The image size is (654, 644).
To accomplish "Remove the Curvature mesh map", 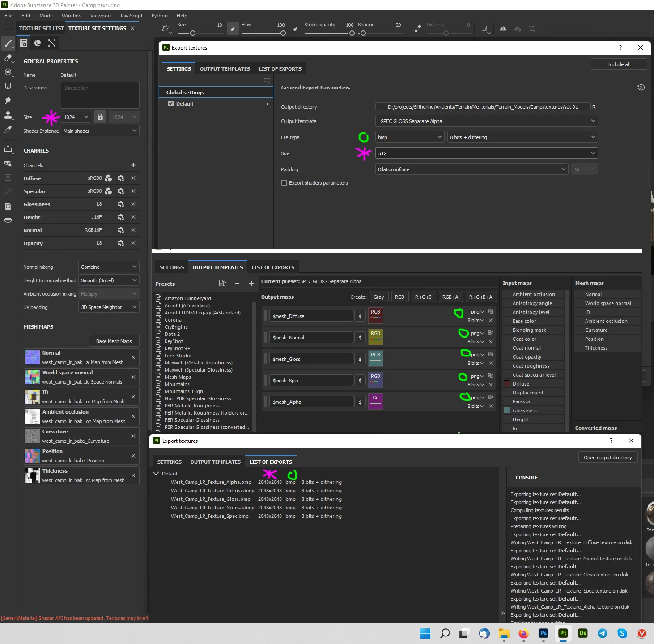I will pyautogui.click(x=133, y=436).
